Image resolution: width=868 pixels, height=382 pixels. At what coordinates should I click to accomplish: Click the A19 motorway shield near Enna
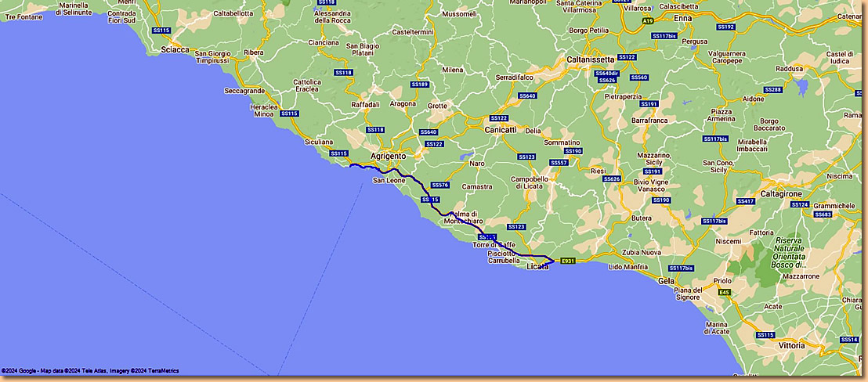648,20
